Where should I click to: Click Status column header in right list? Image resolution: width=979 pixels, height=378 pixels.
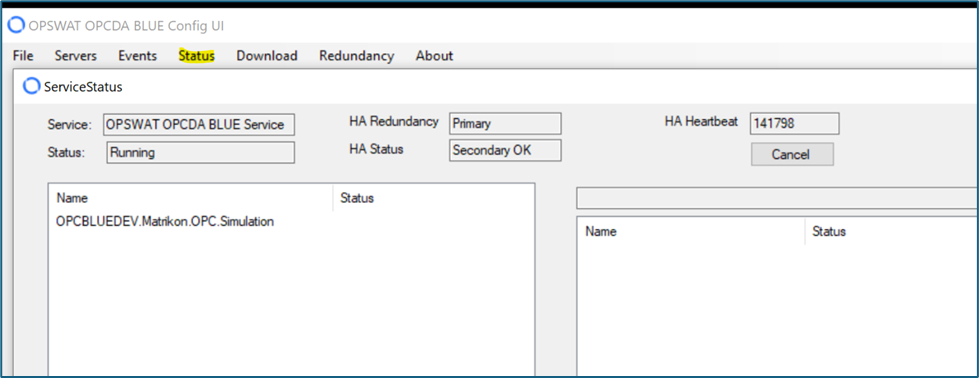pos(893,231)
